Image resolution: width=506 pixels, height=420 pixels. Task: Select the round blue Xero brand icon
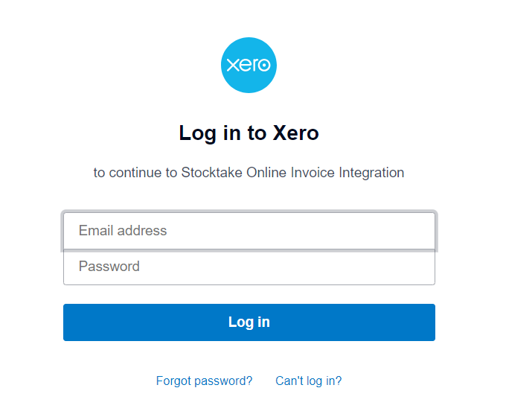pos(249,66)
